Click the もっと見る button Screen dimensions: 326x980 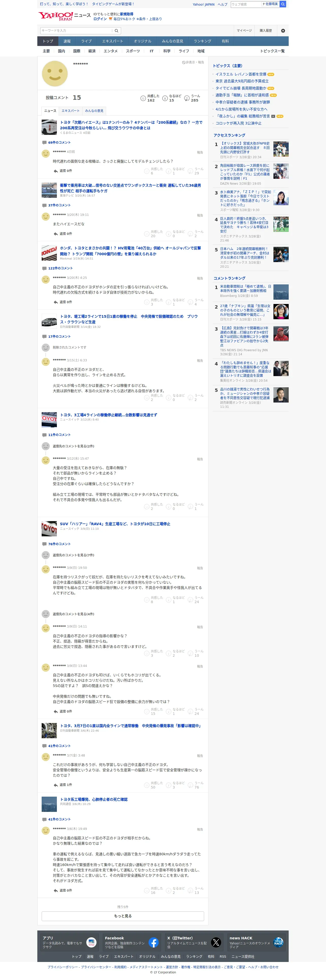[x=123, y=916]
